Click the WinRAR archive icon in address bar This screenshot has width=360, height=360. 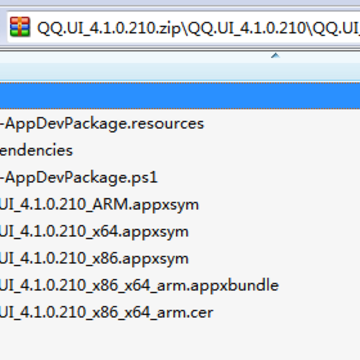pyautogui.click(x=20, y=27)
